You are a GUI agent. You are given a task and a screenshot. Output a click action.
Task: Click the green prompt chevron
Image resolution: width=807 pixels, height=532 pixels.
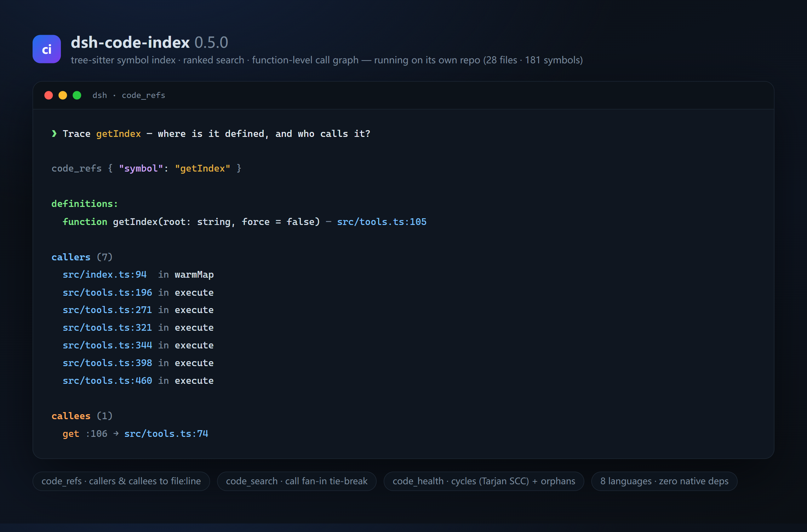pyautogui.click(x=54, y=134)
